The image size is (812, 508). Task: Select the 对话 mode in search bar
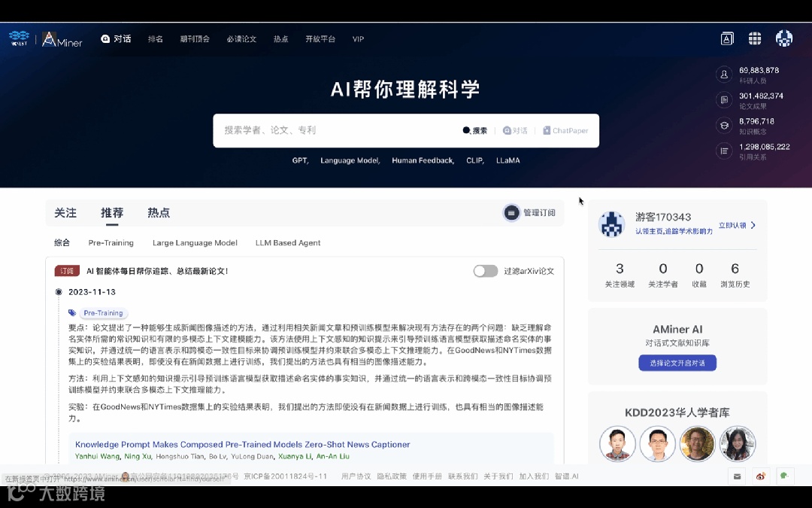tap(515, 131)
